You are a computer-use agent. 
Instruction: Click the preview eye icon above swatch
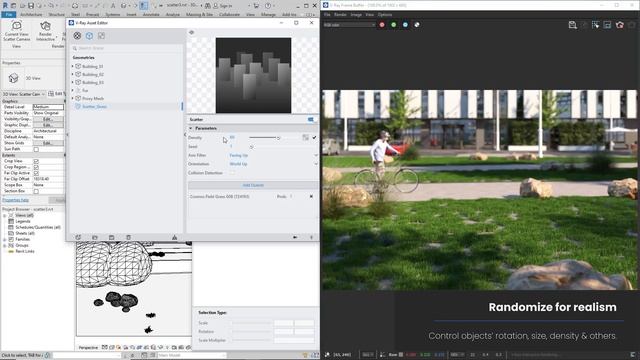pyautogui.click(x=191, y=32)
